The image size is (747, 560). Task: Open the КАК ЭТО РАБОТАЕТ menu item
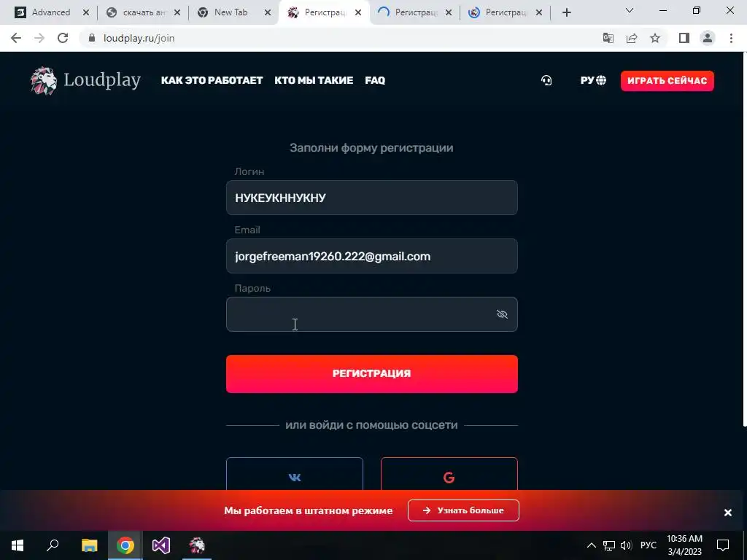(212, 80)
